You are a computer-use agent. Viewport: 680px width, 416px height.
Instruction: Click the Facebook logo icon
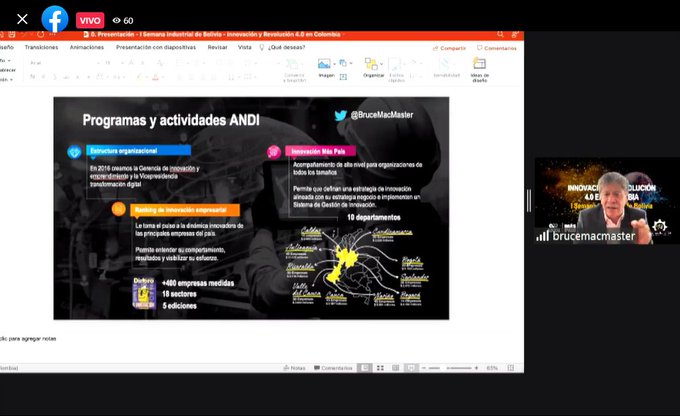pos(55,19)
